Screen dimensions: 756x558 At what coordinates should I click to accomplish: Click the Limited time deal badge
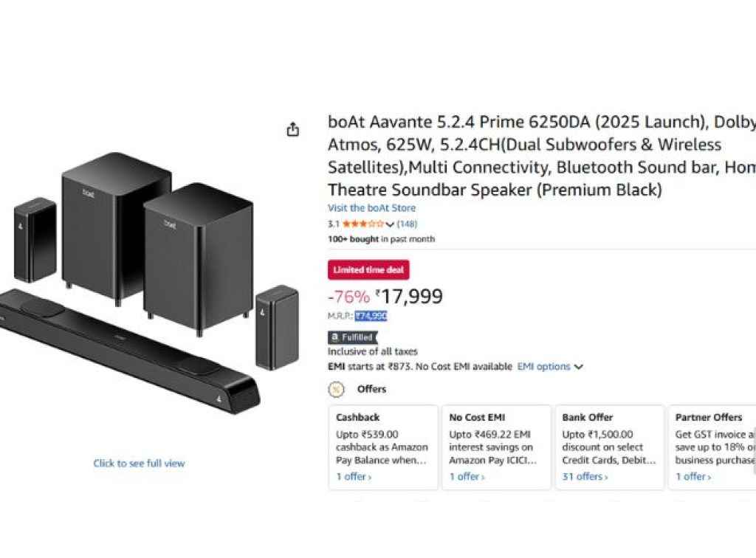point(368,270)
